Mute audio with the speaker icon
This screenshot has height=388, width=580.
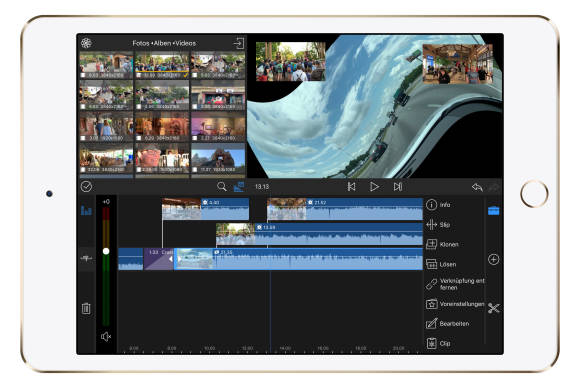[106, 337]
